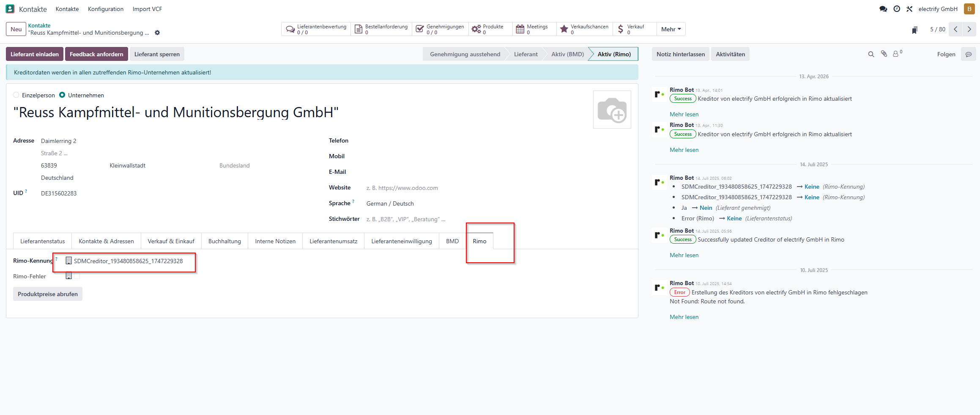This screenshot has height=415, width=980.
Task: Toggle the Rimo-Fehler checkbox
Action: pos(77,276)
